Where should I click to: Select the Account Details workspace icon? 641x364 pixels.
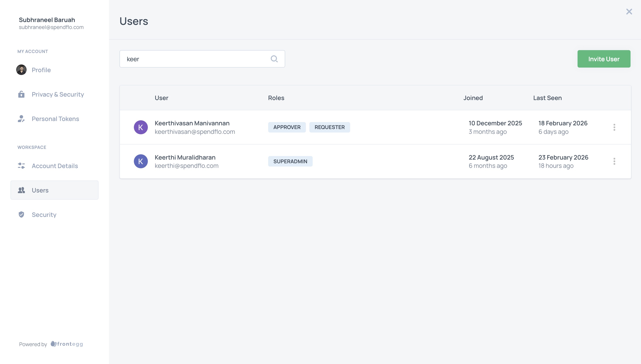[x=21, y=166]
